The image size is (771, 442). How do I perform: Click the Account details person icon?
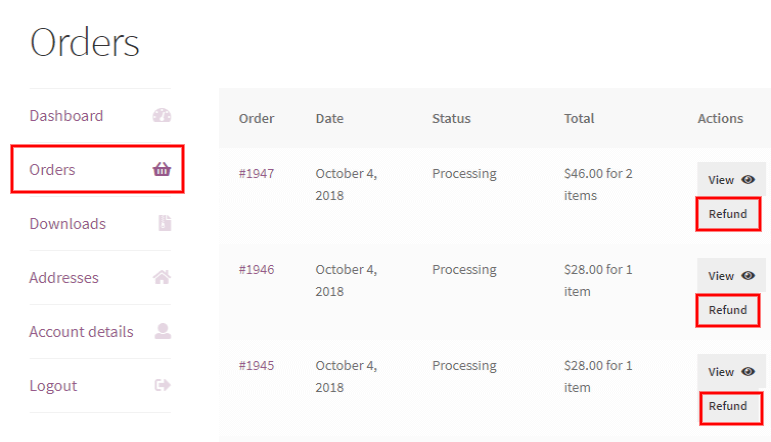163,331
